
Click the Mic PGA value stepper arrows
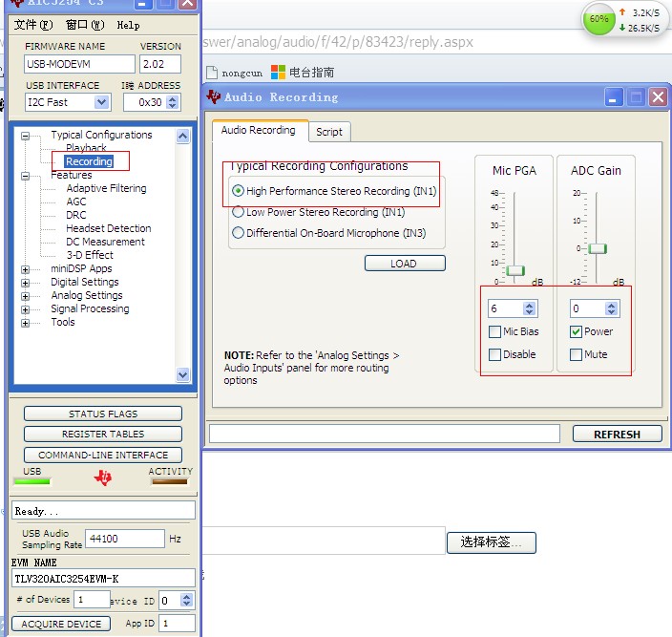tap(529, 308)
